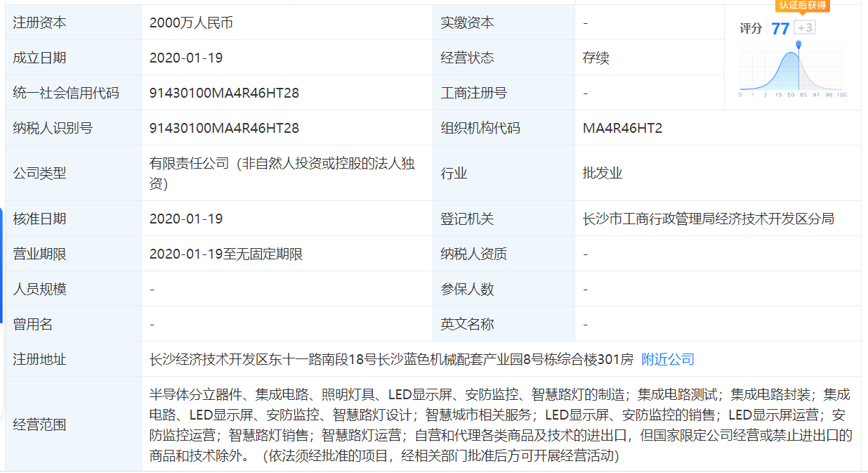Screen dimensions: 868x473
Task: Click the orange 认证后获得 badge
Action: click(x=803, y=6)
